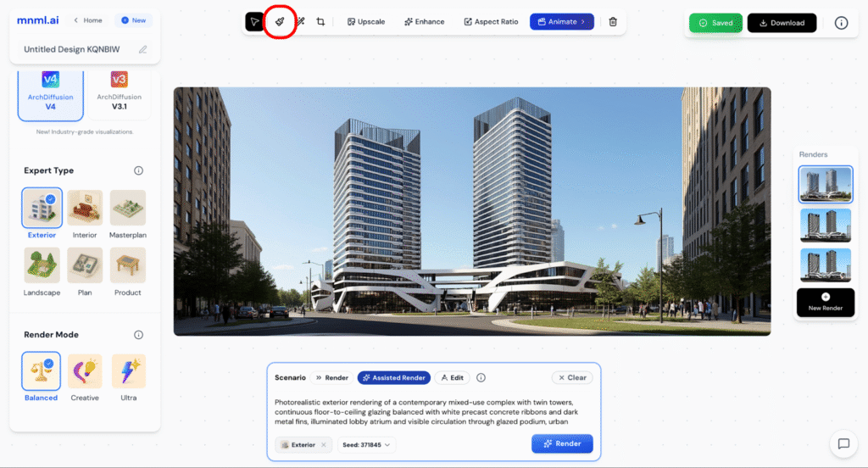Switch to ArchDiffusion V3.1 model

[x=119, y=92]
